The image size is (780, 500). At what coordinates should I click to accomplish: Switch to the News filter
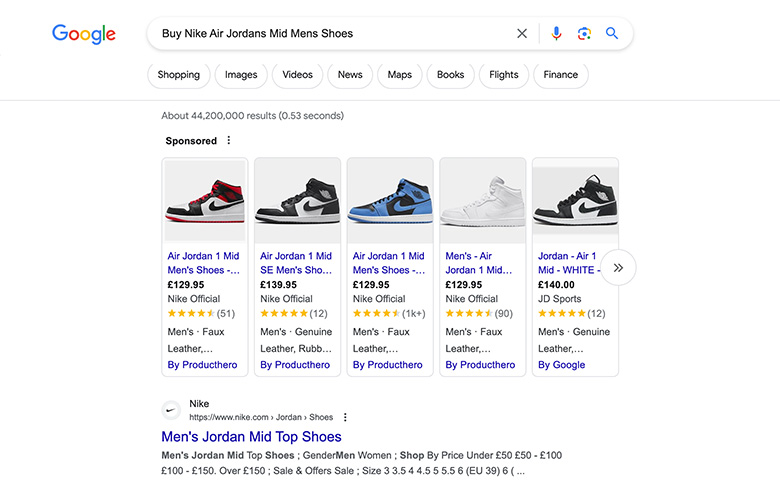(350, 75)
